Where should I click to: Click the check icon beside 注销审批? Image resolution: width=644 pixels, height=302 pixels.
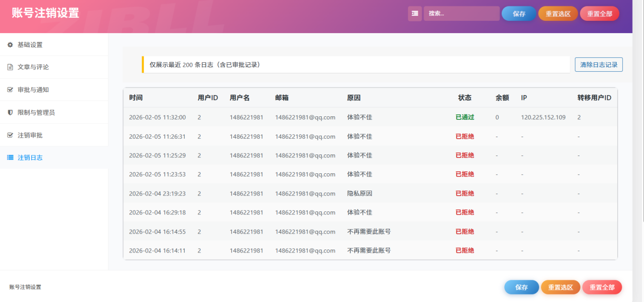(x=10, y=135)
